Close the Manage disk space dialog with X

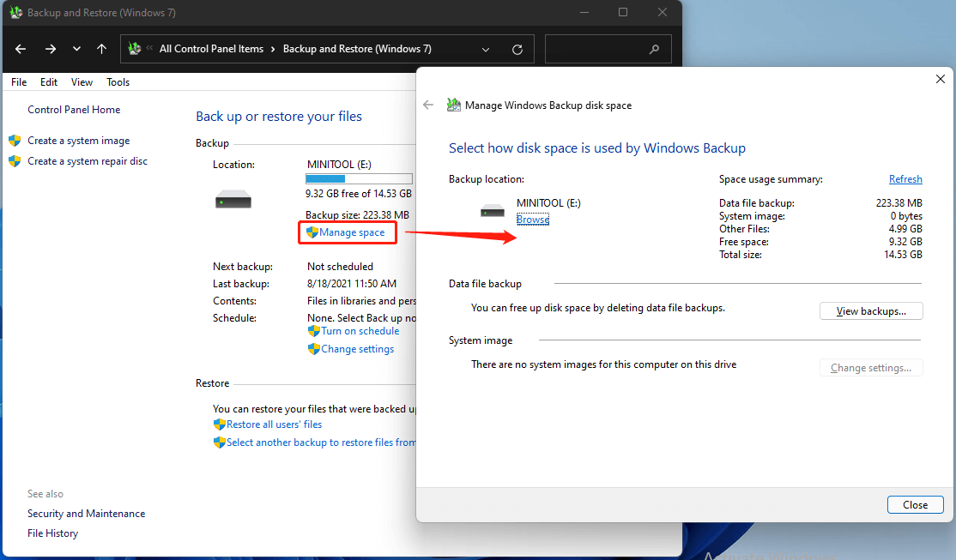941,79
